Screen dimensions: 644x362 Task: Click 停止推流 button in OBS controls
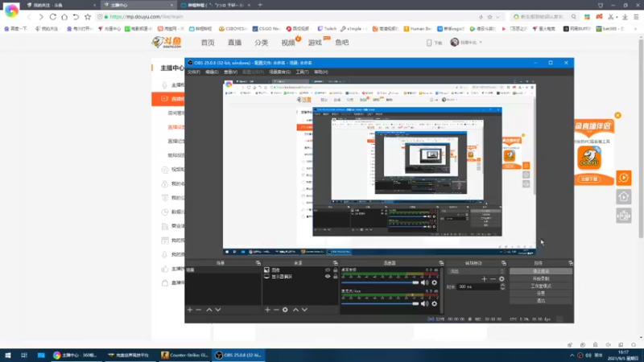[x=540, y=271]
